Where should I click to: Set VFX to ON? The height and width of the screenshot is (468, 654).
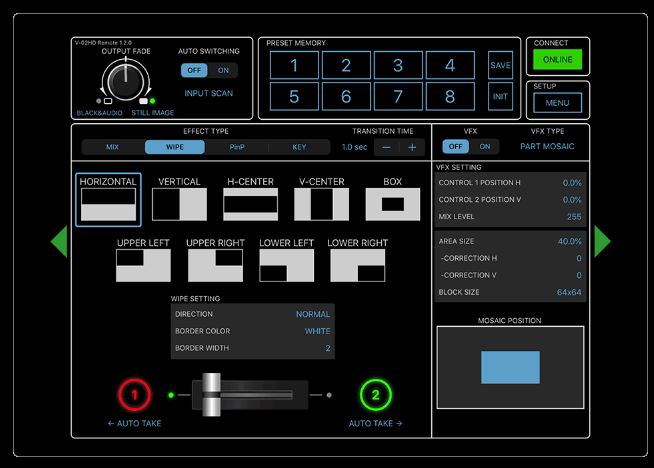tap(485, 146)
